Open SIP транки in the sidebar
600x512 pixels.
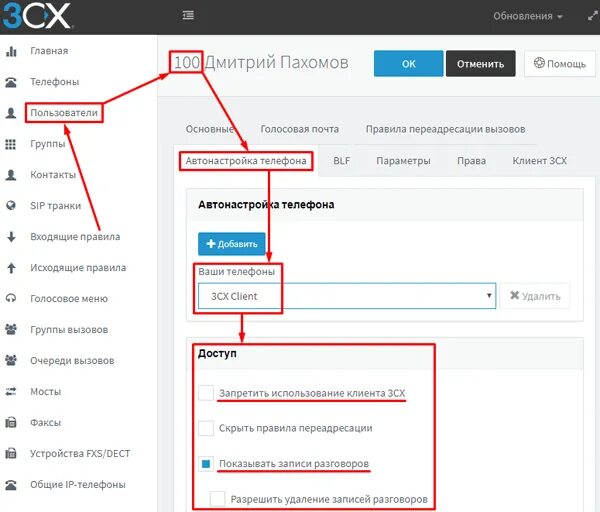pos(55,206)
